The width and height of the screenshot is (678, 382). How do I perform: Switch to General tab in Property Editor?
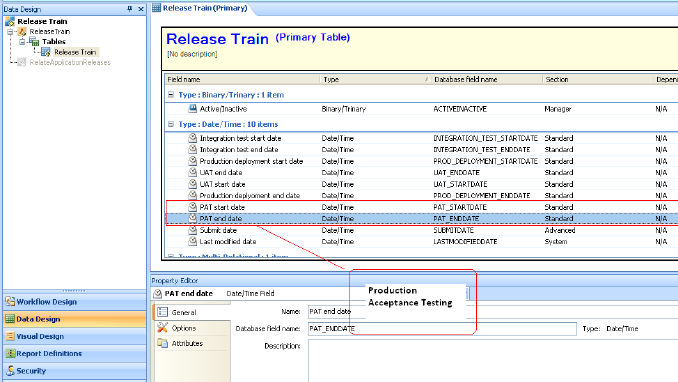191,312
